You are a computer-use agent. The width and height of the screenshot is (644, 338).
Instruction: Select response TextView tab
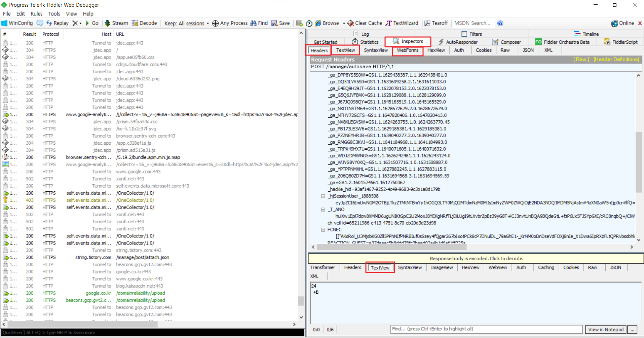point(380,268)
